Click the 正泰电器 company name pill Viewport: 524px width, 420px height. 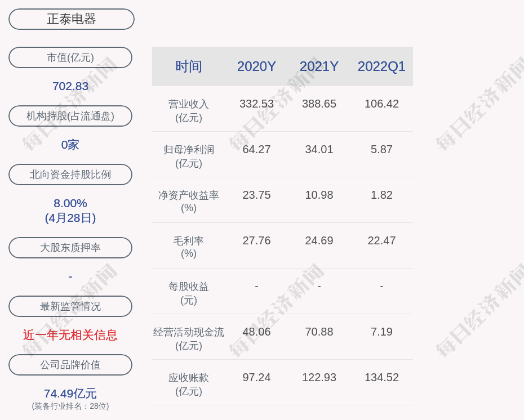tap(72, 19)
